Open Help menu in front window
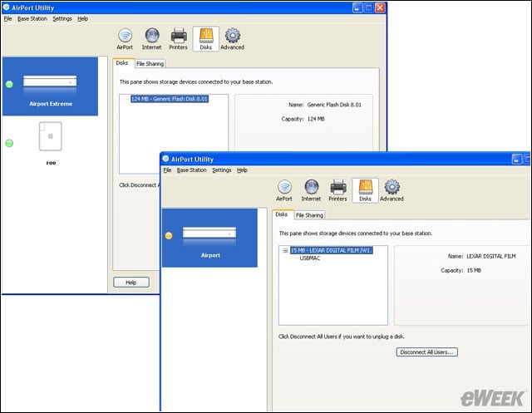 pyautogui.click(x=242, y=170)
